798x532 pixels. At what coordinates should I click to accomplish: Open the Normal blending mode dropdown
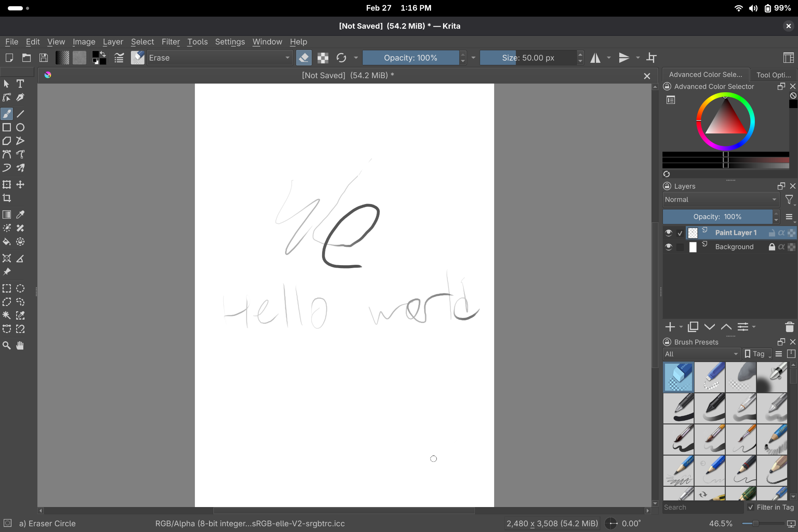(x=720, y=199)
